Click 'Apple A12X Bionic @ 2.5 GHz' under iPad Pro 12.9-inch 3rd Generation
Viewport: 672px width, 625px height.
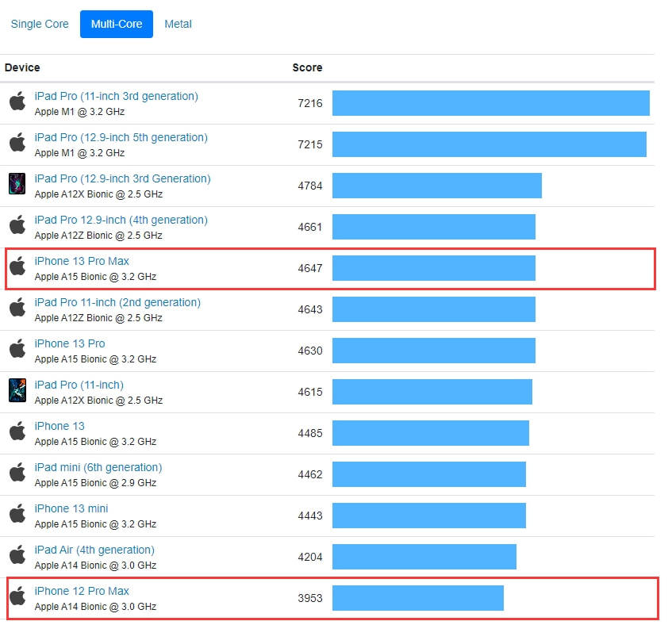tap(98, 194)
